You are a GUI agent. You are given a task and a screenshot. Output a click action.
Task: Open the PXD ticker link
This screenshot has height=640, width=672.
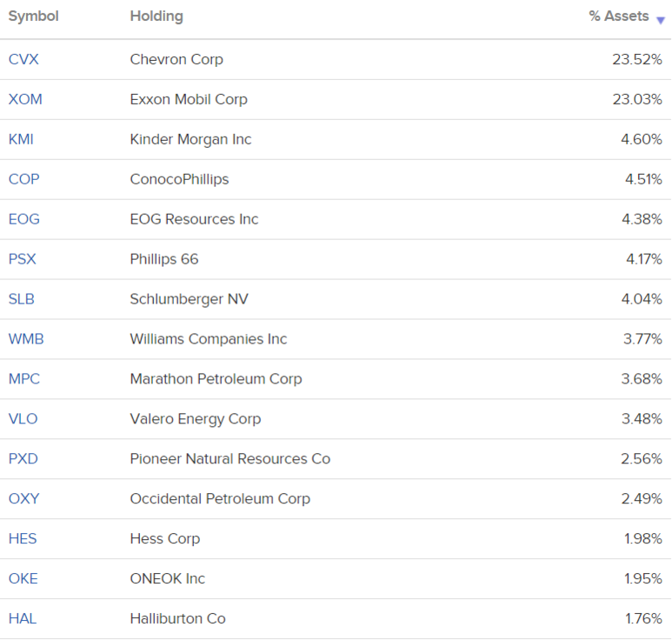[x=23, y=458]
